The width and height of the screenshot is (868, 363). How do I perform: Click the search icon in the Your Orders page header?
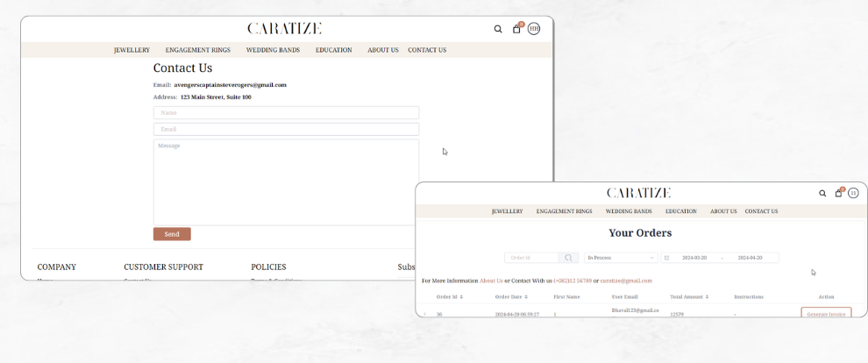822,193
